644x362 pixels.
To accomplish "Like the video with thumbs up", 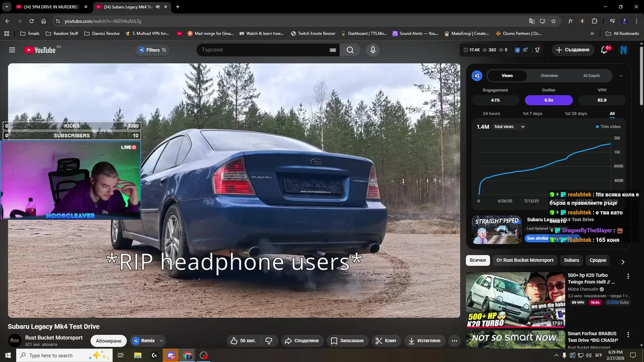I will click(x=243, y=341).
